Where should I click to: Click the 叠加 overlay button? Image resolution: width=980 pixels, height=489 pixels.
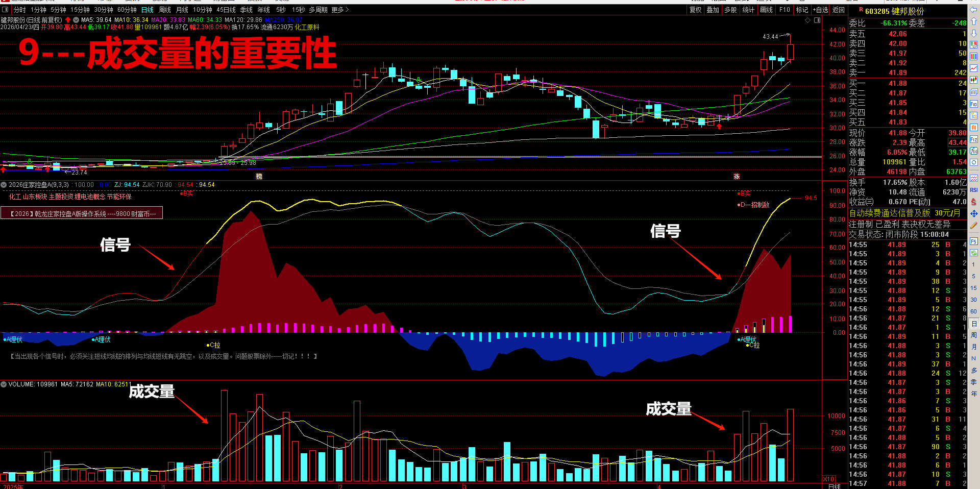coord(713,10)
